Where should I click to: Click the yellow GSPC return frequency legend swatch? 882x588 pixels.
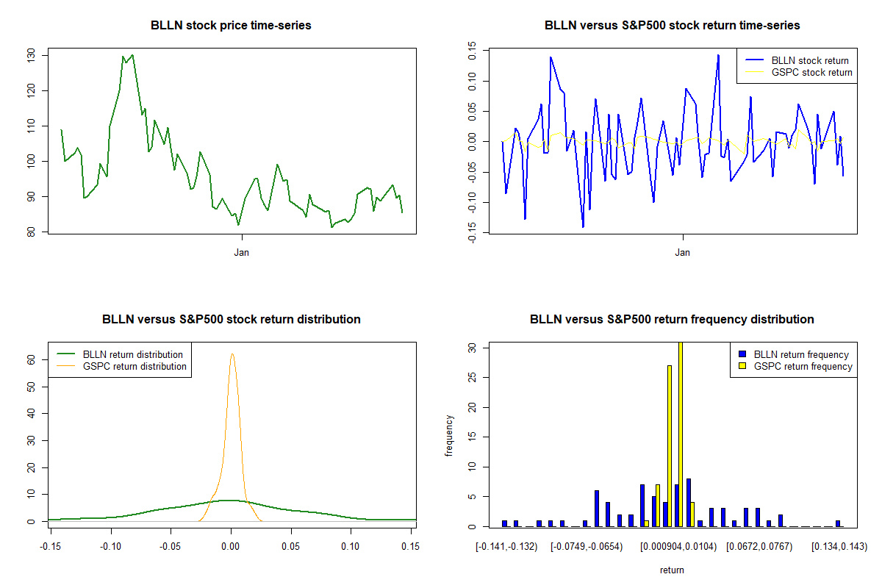744,366
